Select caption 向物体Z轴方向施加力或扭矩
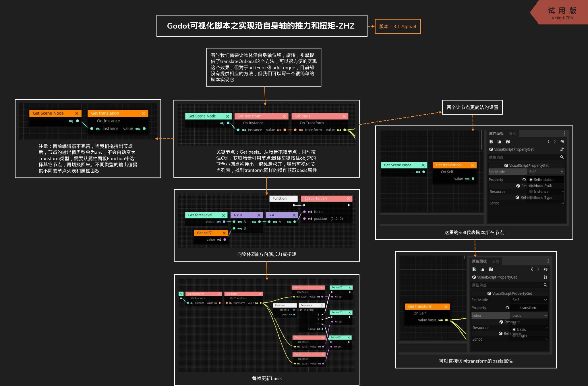 [x=267, y=254]
